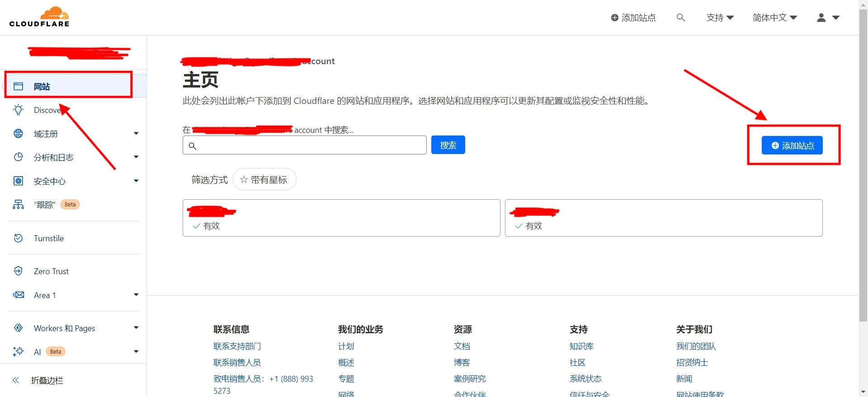Open 系统状态 footer link
This screenshot has height=397, width=868.
click(585, 379)
